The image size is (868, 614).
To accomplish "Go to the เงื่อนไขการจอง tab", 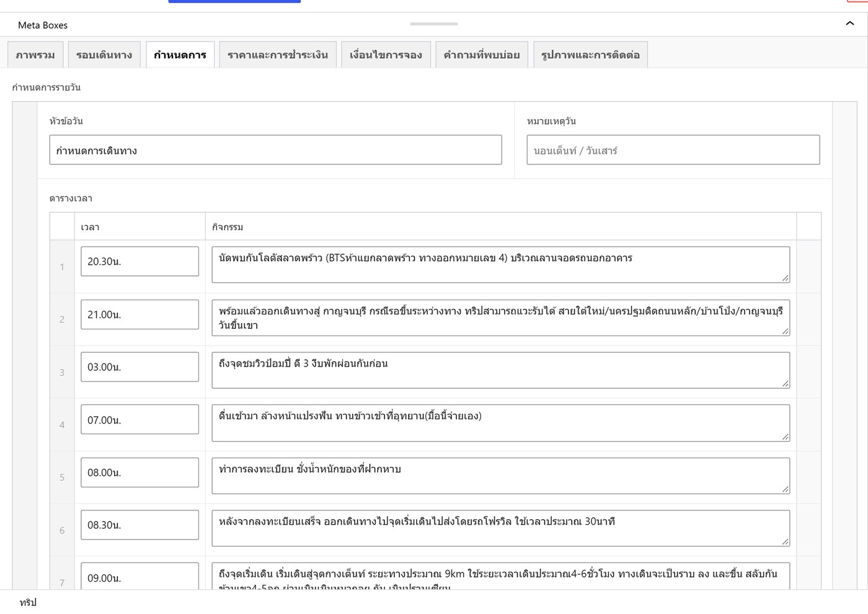I will coord(386,55).
